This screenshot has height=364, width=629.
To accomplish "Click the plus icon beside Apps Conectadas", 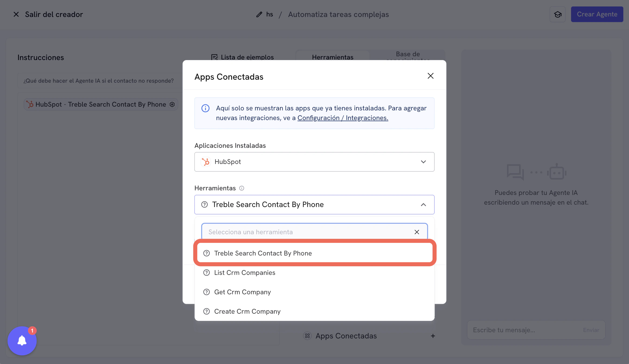I will (433, 336).
